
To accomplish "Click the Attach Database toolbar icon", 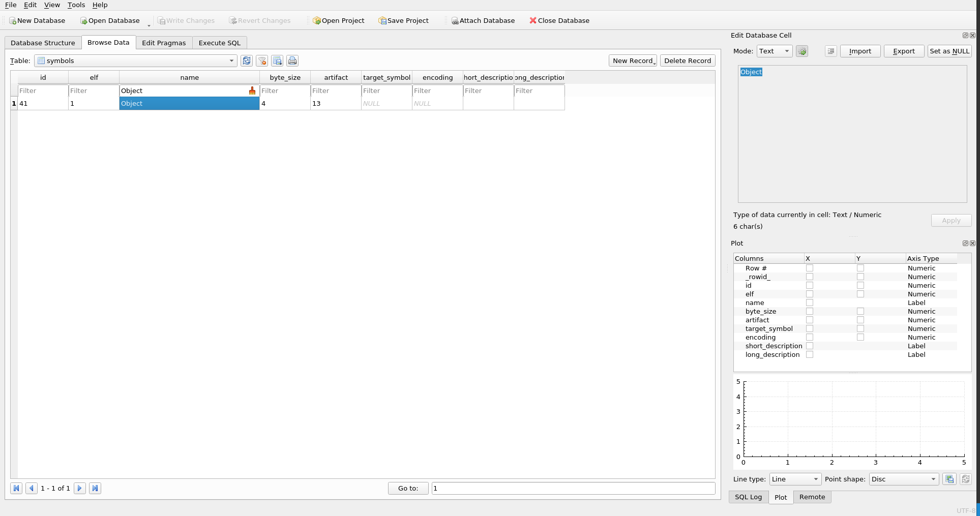I will tap(455, 21).
